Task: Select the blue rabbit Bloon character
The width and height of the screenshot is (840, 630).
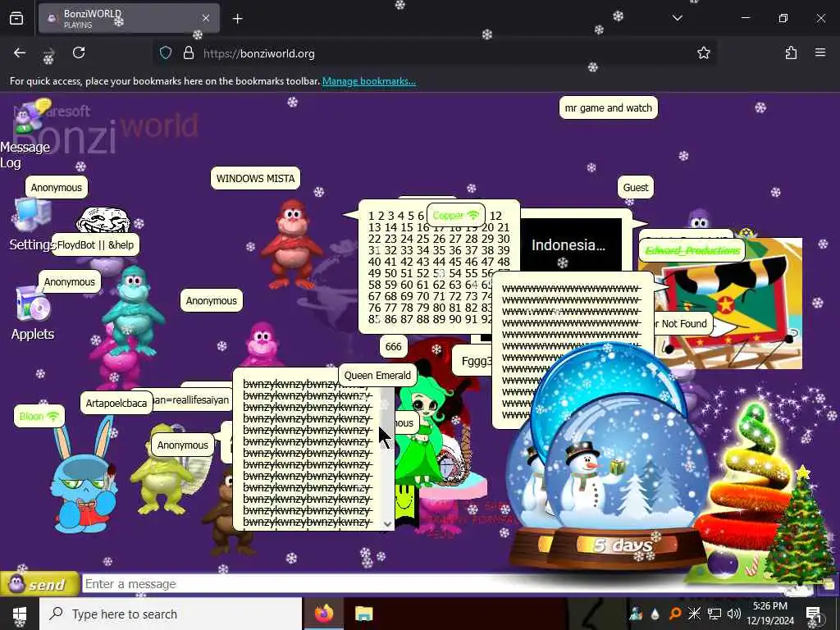Action: tap(84, 477)
